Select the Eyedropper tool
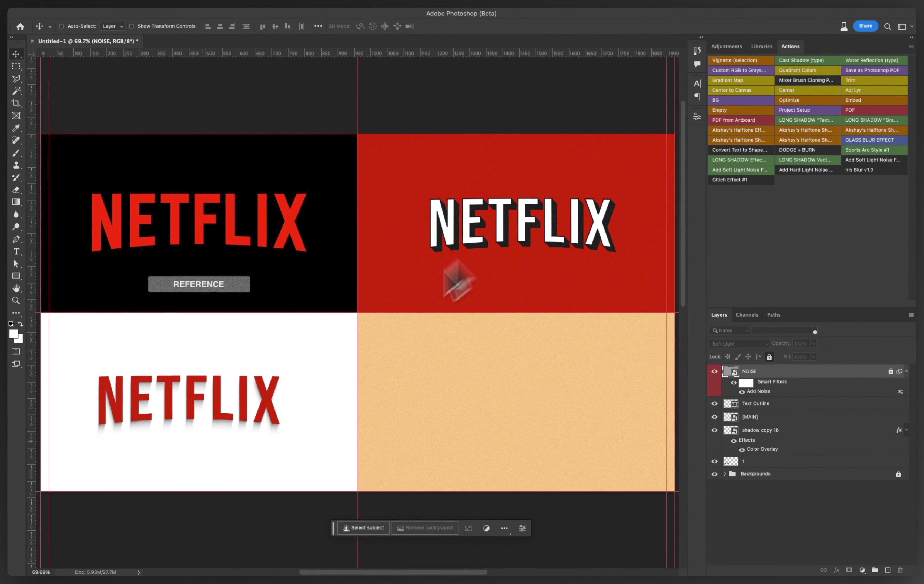The image size is (924, 584). [16, 128]
